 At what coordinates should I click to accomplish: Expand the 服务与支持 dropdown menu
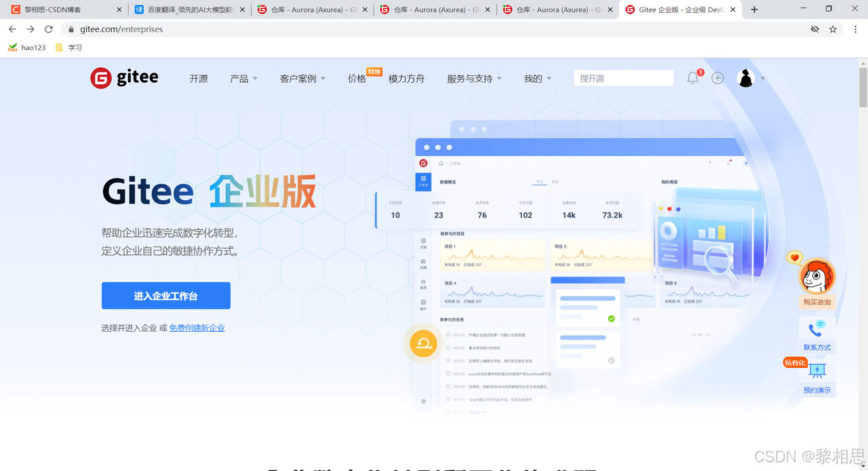(474, 79)
